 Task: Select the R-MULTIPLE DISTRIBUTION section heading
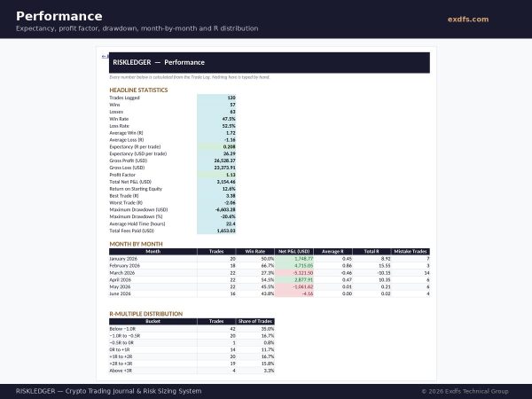[146, 314]
